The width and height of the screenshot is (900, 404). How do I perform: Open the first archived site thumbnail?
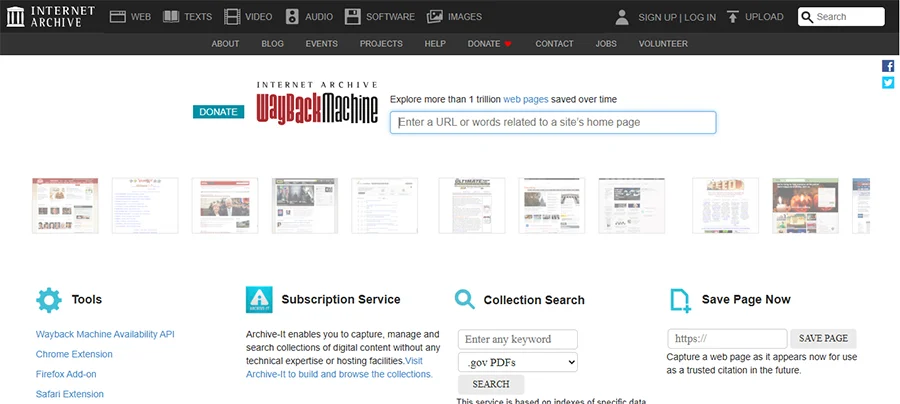coord(65,205)
